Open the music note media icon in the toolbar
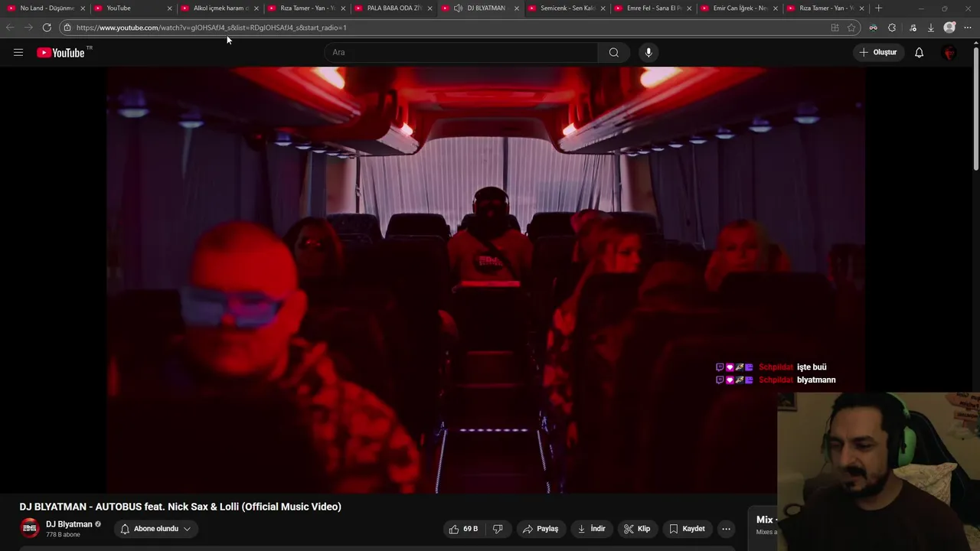The height and width of the screenshot is (551, 980). (911, 28)
